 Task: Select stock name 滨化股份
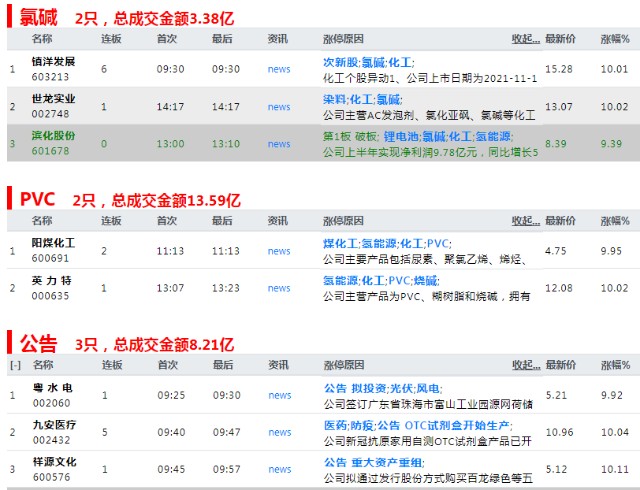53,136
